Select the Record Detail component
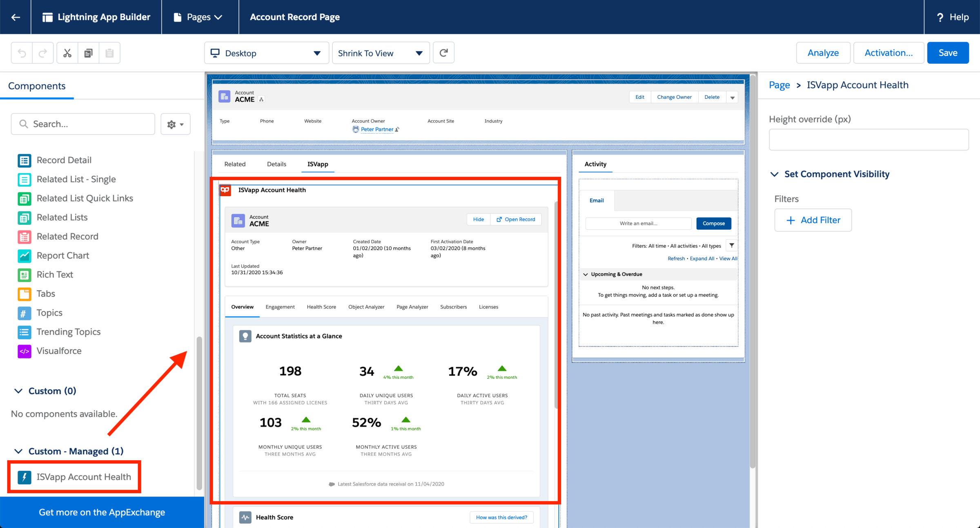Image resolution: width=980 pixels, height=528 pixels. click(55, 160)
